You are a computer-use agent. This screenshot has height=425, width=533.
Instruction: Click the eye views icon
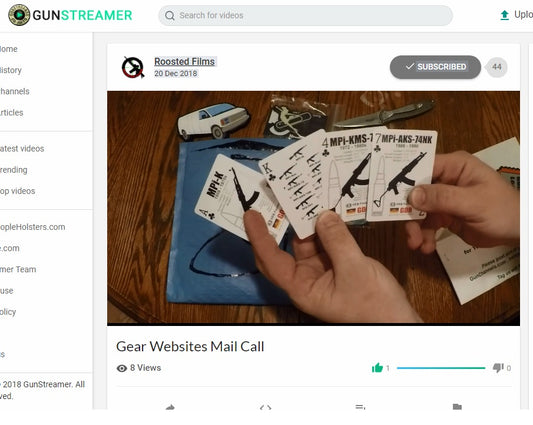122,368
